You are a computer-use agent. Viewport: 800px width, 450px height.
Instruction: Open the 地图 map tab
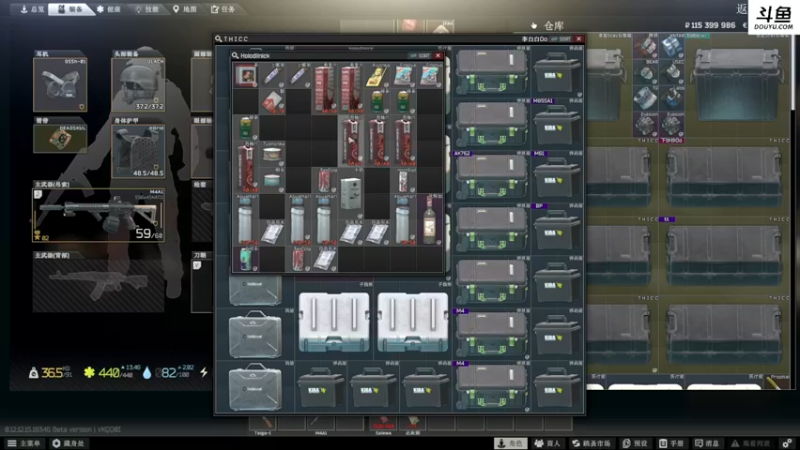tap(185, 9)
